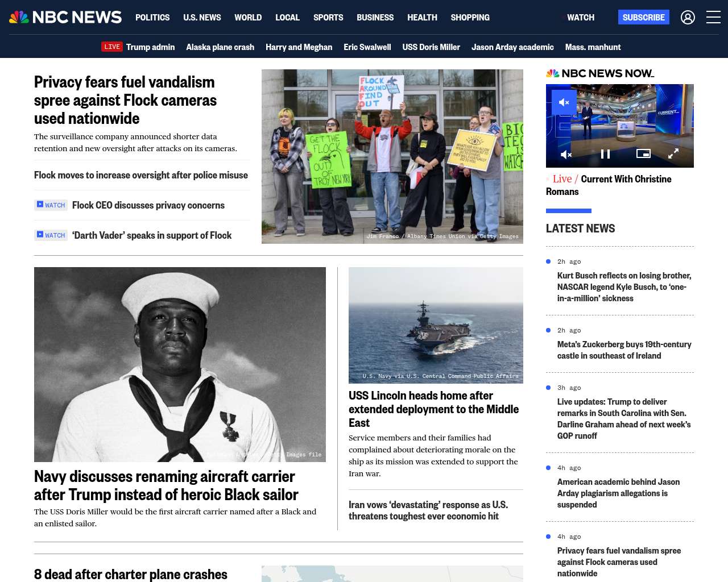This screenshot has width=728, height=582.
Task: Open the large Flock cameras vandalism headline
Action: (125, 100)
